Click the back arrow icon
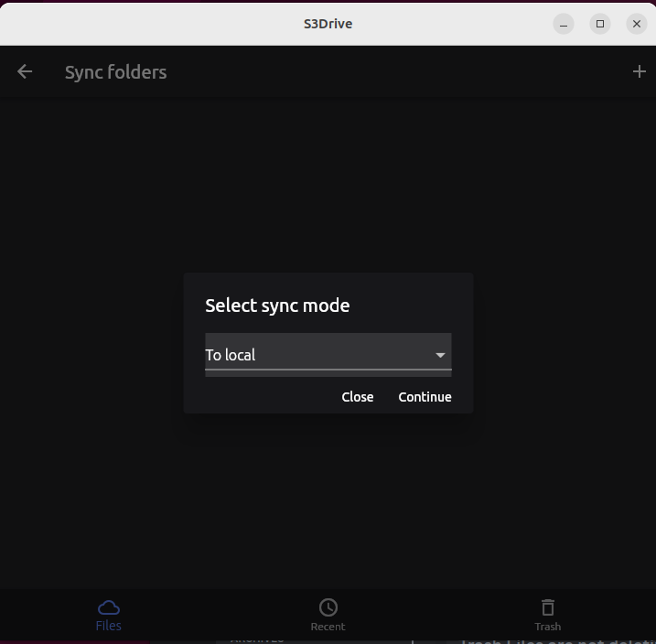Screen dimensions: 656x644 tap(25, 71)
